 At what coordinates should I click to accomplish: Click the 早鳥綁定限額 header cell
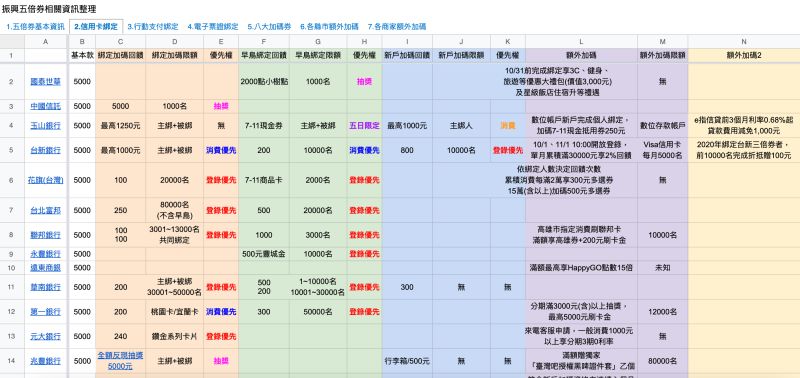point(318,56)
